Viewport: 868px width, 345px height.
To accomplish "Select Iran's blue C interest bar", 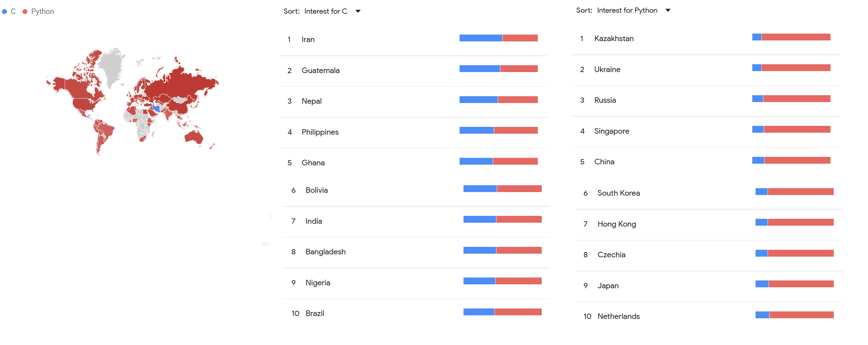I will click(x=480, y=38).
